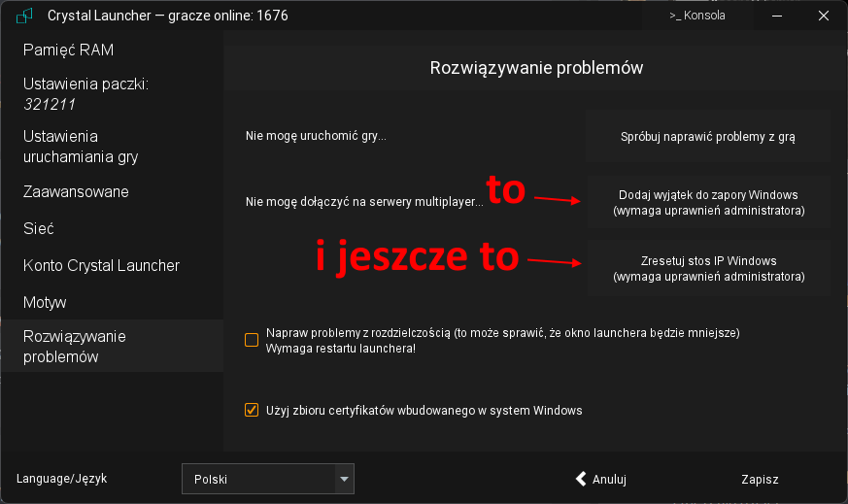
Task: Open Konto Crystal Launcher settings
Action: (101, 266)
